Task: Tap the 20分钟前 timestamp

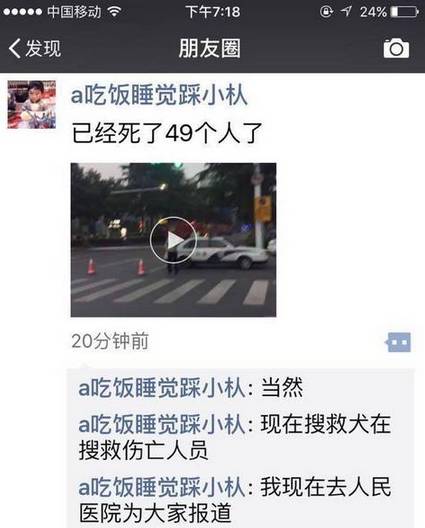Action: (x=110, y=341)
